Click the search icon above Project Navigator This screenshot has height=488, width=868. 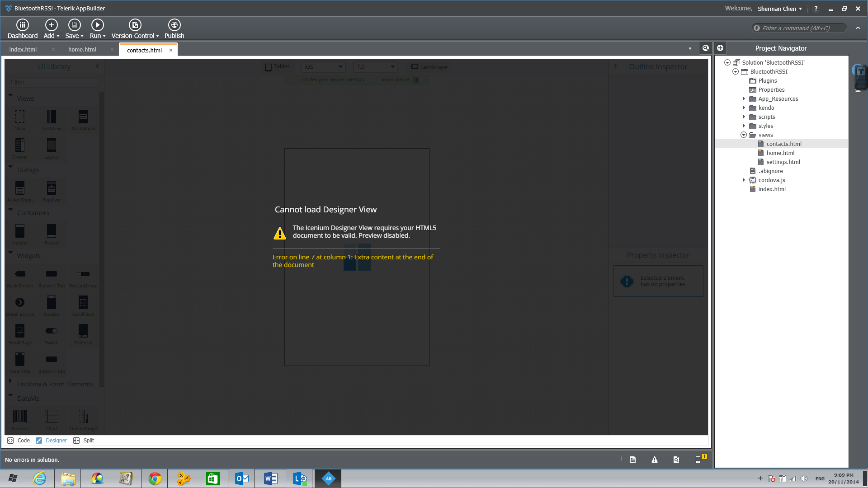tap(705, 48)
